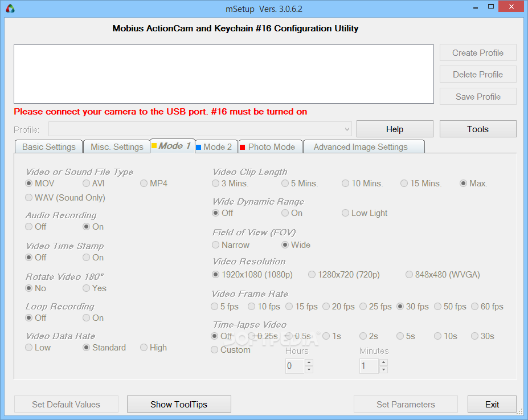Increase the Minutes spinner value

tap(383, 362)
